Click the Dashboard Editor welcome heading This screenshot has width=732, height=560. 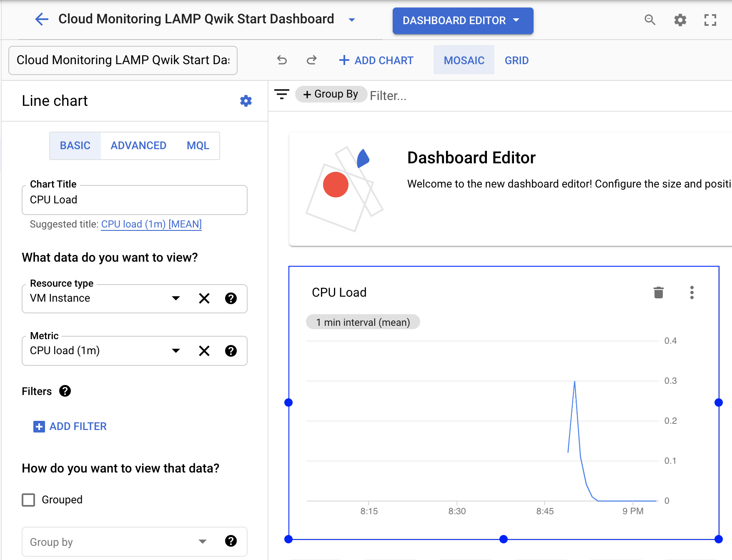[x=471, y=158]
